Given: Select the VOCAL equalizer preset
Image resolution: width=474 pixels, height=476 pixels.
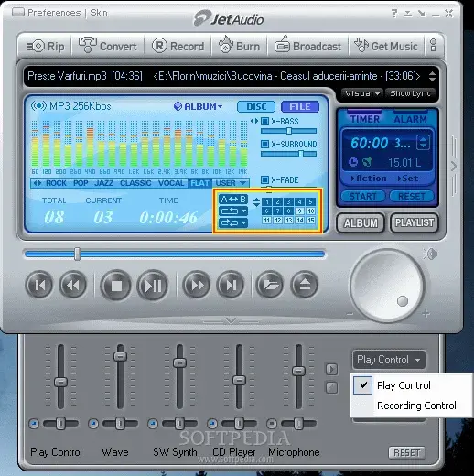Looking at the screenshot, I should point(171,183).
